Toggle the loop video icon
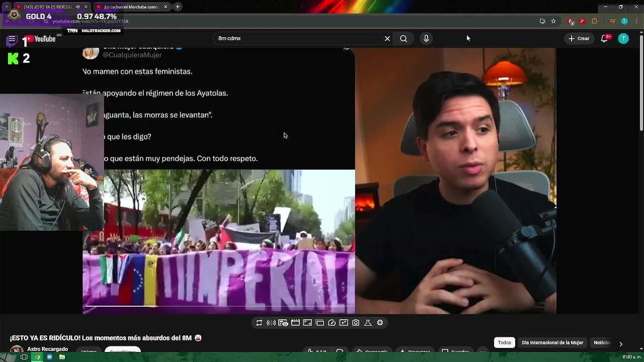This screenshot has width=644, height=362. click(259, 323)
